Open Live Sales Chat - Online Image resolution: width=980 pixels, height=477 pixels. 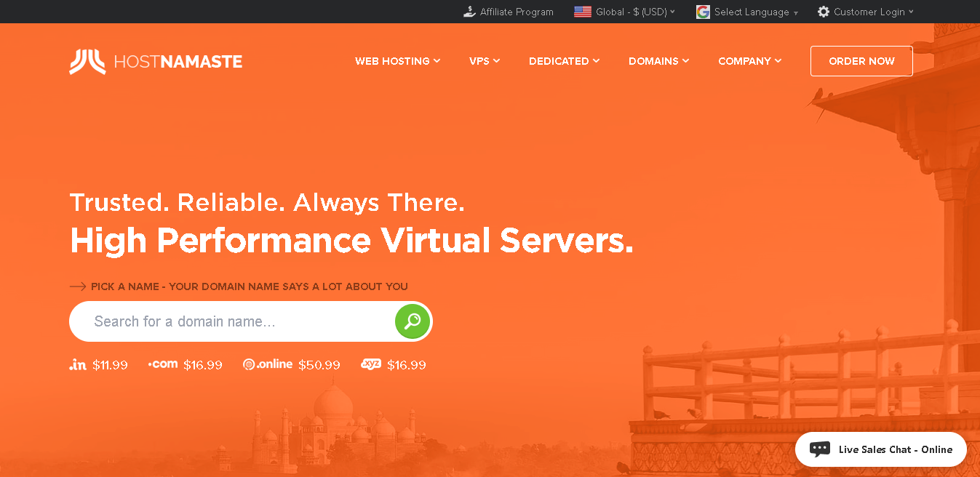(881, 449)
